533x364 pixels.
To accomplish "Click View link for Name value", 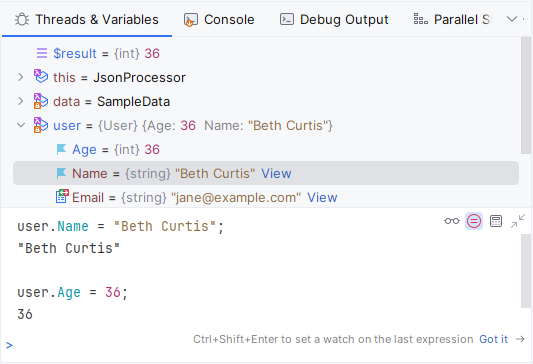I will click(276, 174).
